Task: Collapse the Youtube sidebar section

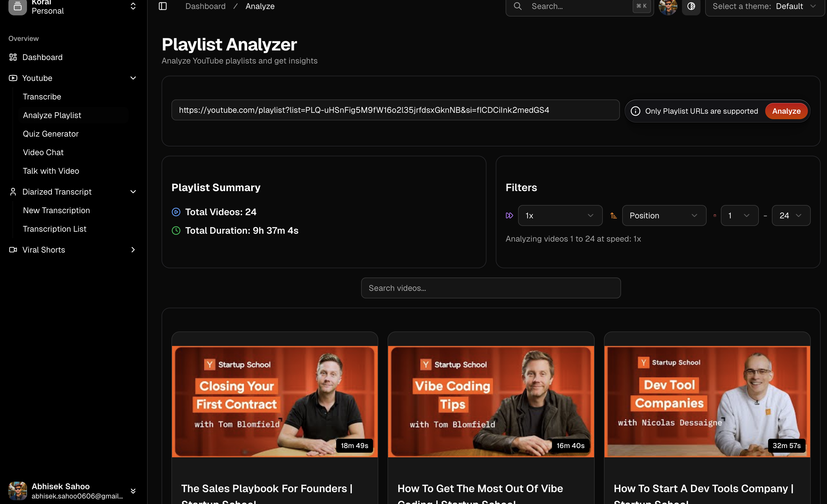Action: coord(133,78)
